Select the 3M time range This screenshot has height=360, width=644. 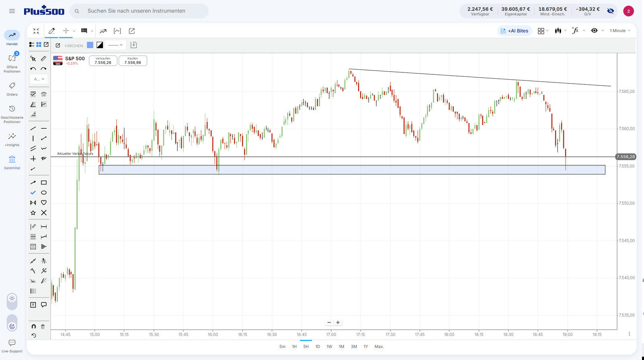354,346
